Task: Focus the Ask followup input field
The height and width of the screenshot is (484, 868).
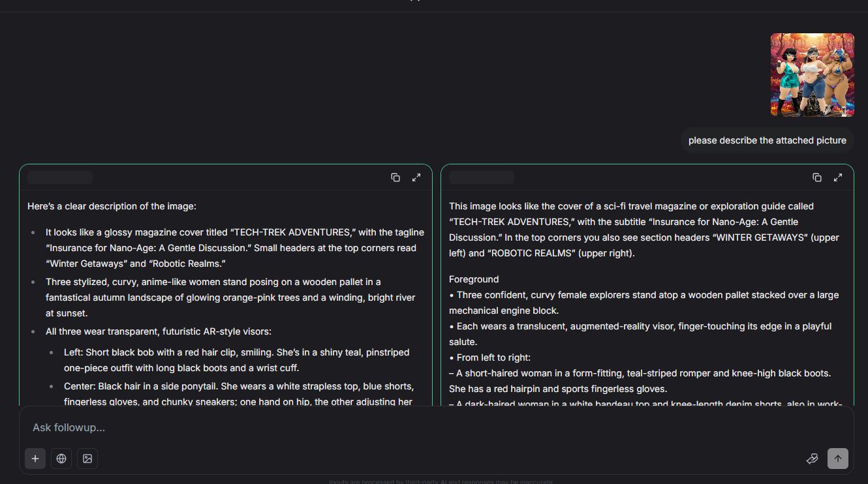Action: tap(392, 427)
